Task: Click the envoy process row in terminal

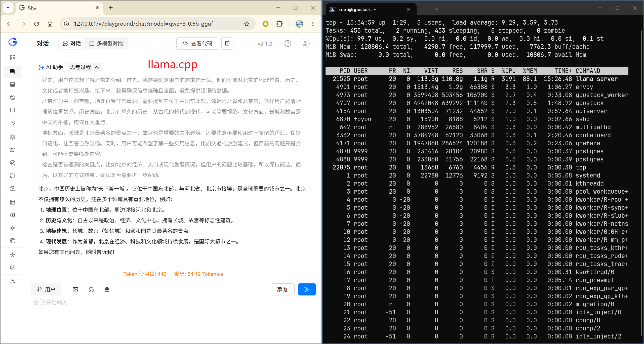Action: [477, 87]
